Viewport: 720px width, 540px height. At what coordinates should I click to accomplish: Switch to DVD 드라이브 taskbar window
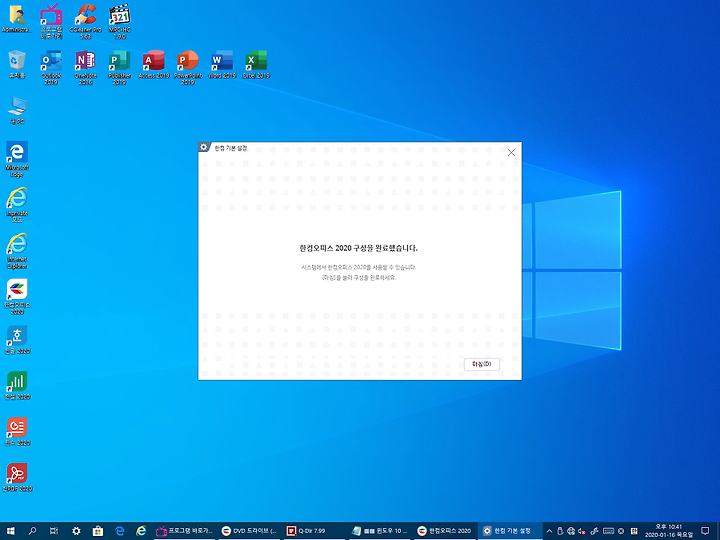[x=249, y=531]
